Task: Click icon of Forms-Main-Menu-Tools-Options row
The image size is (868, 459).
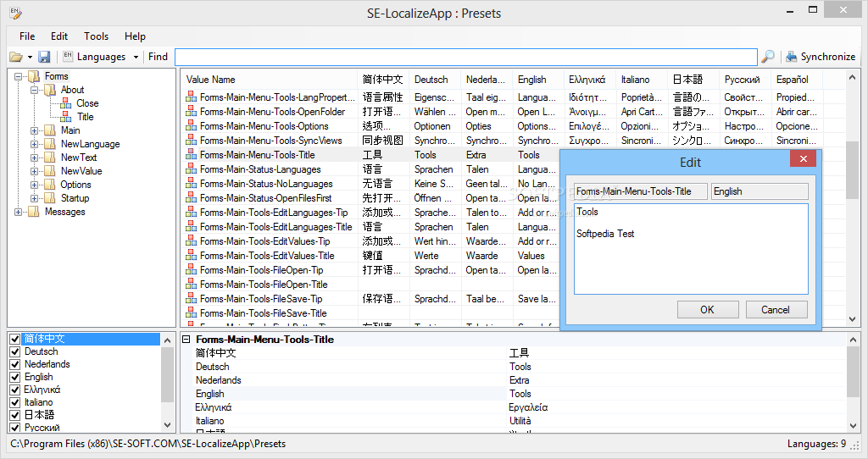Action: coord(191,125)
